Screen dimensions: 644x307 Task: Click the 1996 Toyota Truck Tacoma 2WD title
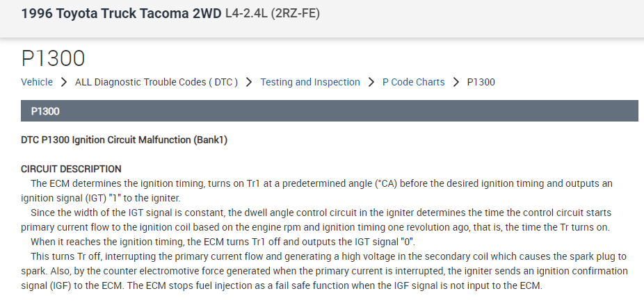coord(121,14)
